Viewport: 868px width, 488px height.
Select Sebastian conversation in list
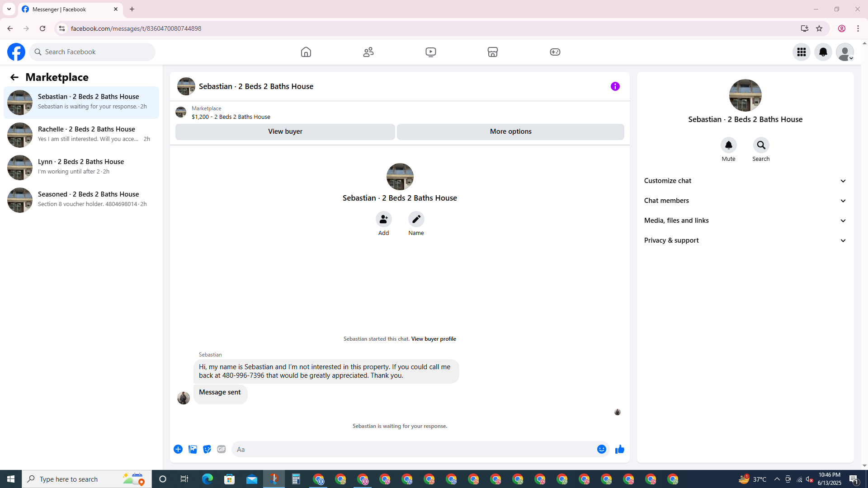81,103
